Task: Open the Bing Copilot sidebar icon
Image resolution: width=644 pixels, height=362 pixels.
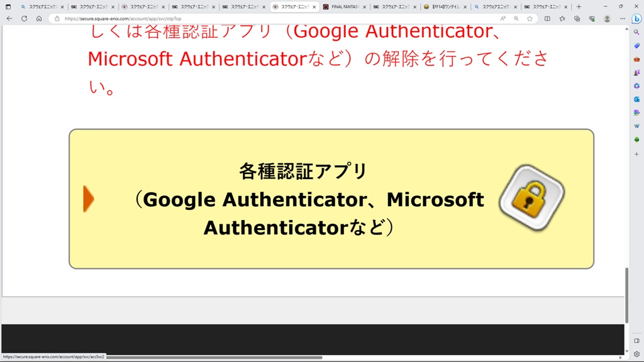Action: click(x=636, y=19)
